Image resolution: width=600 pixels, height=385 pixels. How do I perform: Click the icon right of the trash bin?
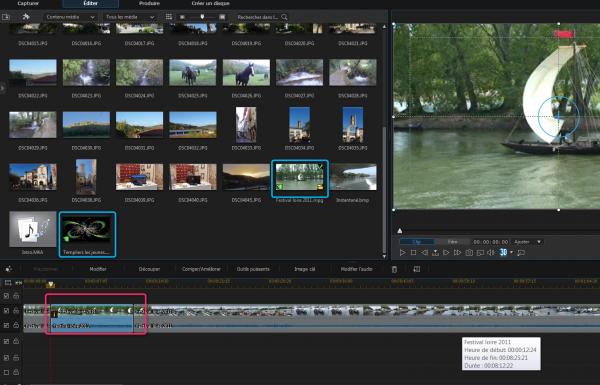tap(417, 269)
